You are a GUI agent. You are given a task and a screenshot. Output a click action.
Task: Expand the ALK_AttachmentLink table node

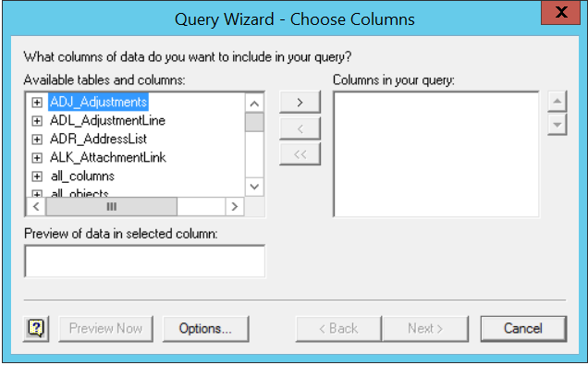click(37, 158)
